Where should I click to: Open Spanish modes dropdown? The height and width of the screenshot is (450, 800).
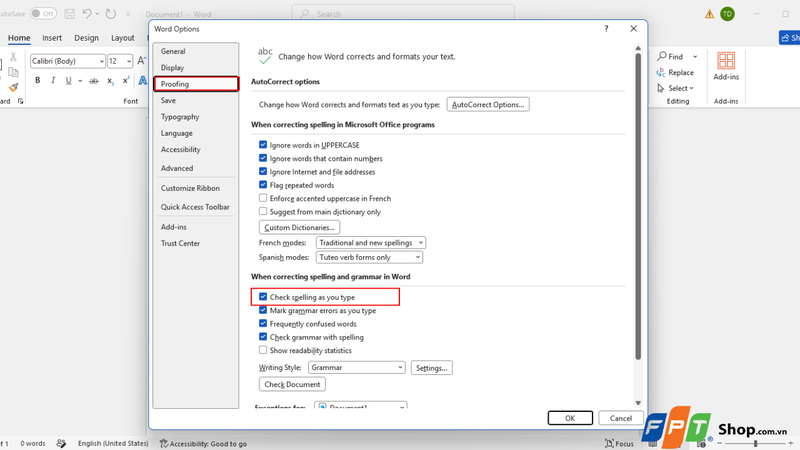coord(369,257)
